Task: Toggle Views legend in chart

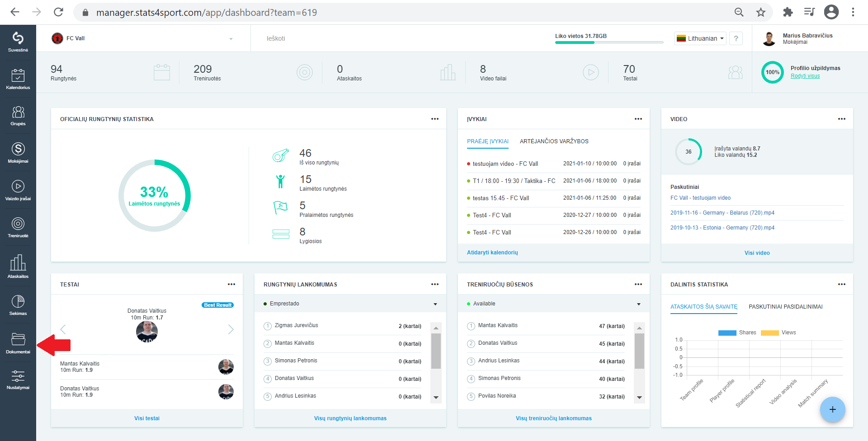Action: pyautogui.click(x=778, y=333)
